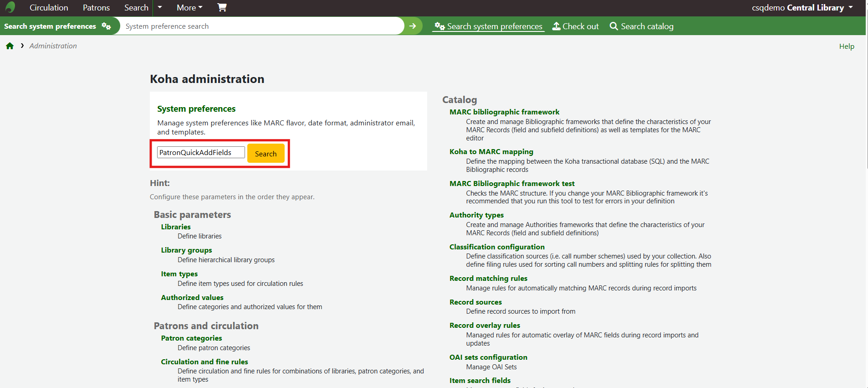Open the Authority types link
This screenshot has height=388, width=868.
[476, 215]
